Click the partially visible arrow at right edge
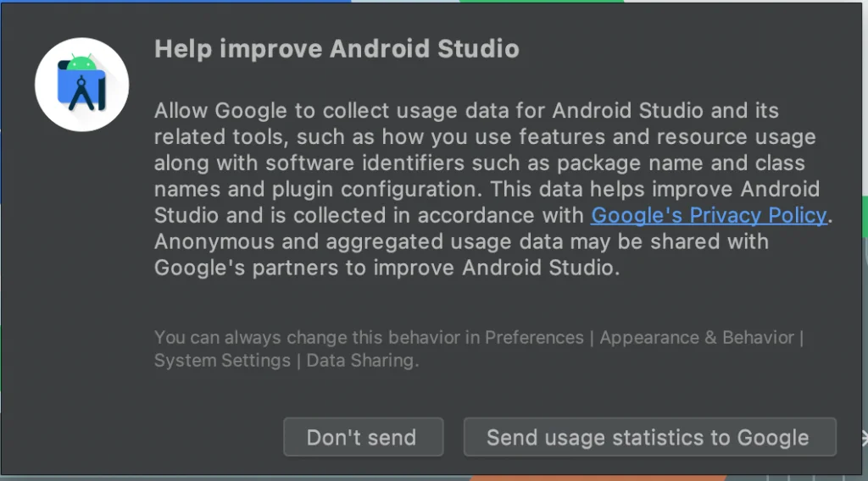Image resolution: width=868 pixels, height=481 pixels. (864, 438)
